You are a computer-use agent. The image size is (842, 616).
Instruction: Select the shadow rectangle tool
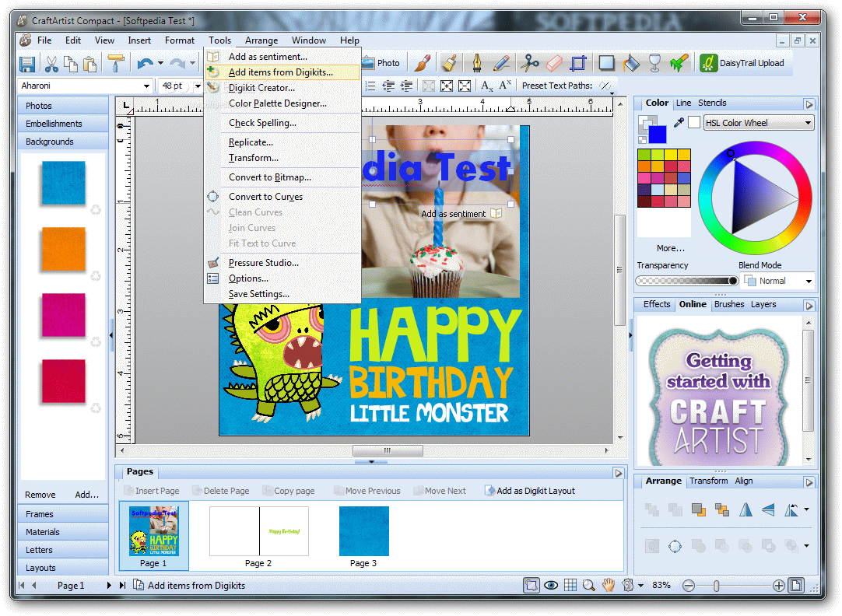[606, 63]
